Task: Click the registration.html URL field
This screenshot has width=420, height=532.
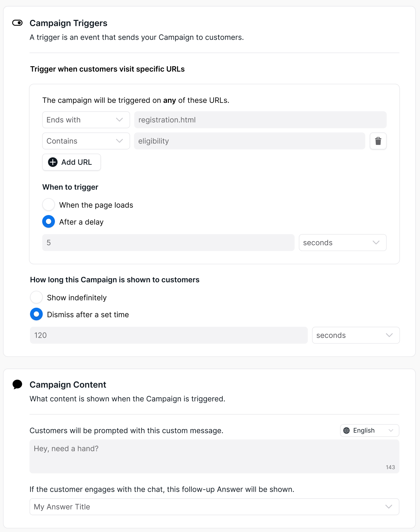Action: [260, 120]
